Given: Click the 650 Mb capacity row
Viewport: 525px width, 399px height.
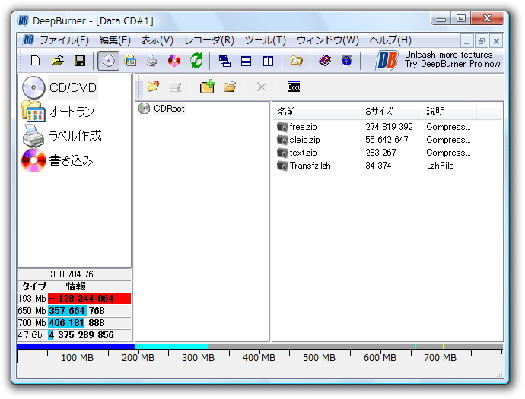Looking at the screenshot, I should pyautogui.click(x=74, y=311).
